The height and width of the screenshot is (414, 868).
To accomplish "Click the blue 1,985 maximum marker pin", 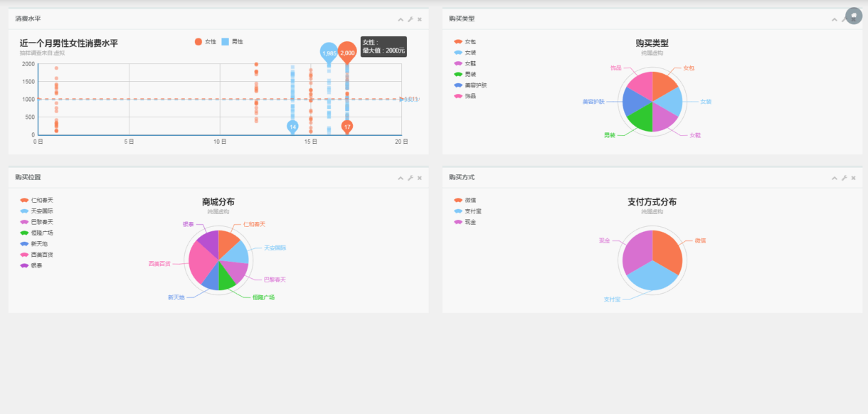I will [x=329, y=53].
